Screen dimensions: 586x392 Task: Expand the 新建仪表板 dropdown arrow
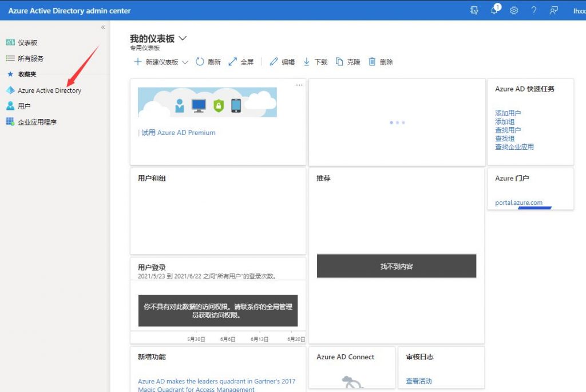point(185,62)
